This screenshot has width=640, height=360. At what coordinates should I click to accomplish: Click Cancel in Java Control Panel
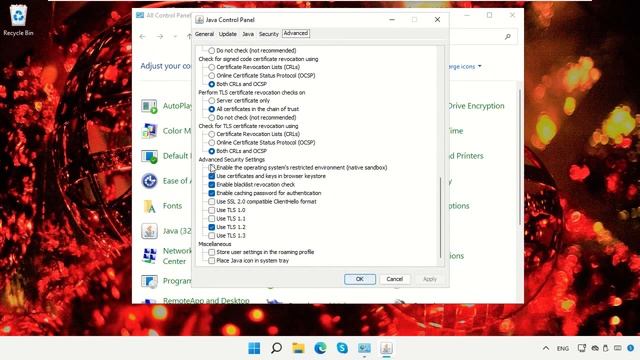[x=395, y=279]
